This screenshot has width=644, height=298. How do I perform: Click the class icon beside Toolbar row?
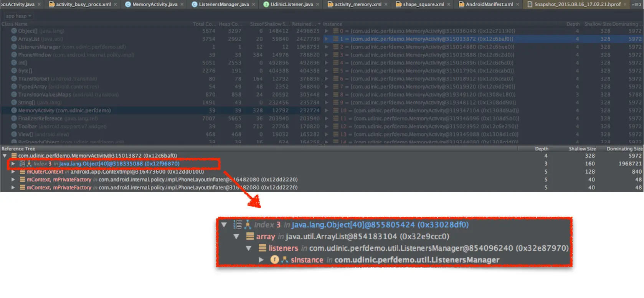[x=14, y=126]
